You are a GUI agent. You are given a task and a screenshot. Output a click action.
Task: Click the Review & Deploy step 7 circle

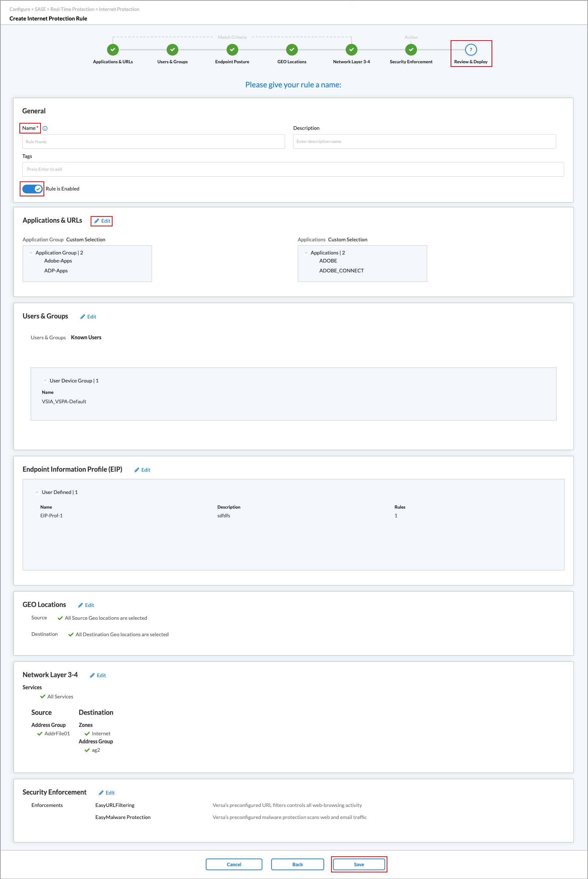click(x=471, y=49)
